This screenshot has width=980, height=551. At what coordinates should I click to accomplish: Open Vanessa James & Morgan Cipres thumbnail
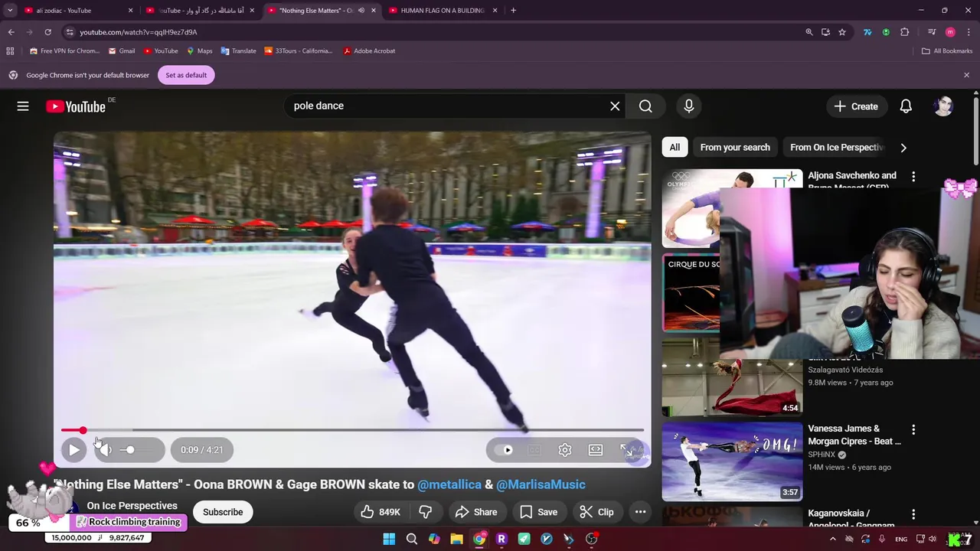[x=733, y=461]
